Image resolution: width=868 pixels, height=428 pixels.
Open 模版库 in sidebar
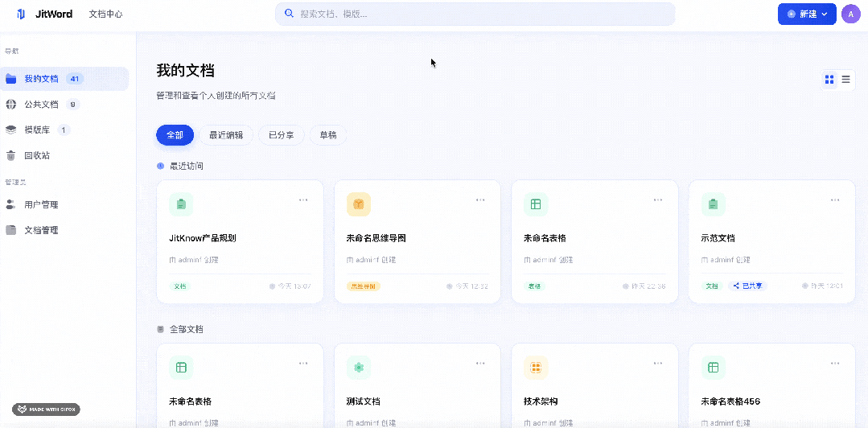64,130
